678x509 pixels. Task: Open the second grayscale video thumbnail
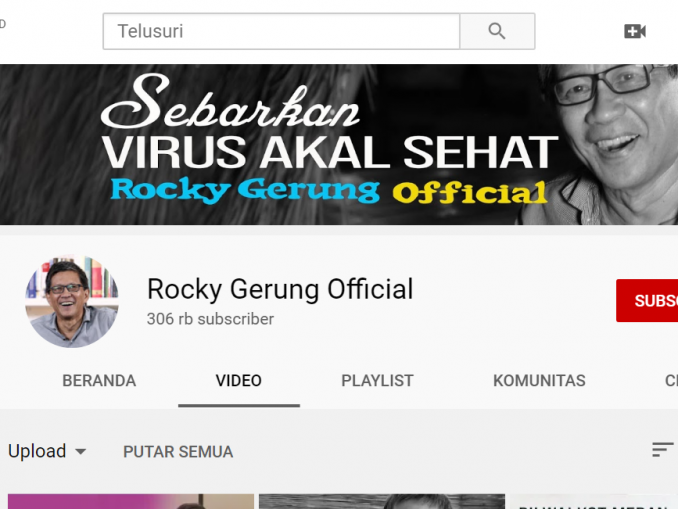(382, 502)
